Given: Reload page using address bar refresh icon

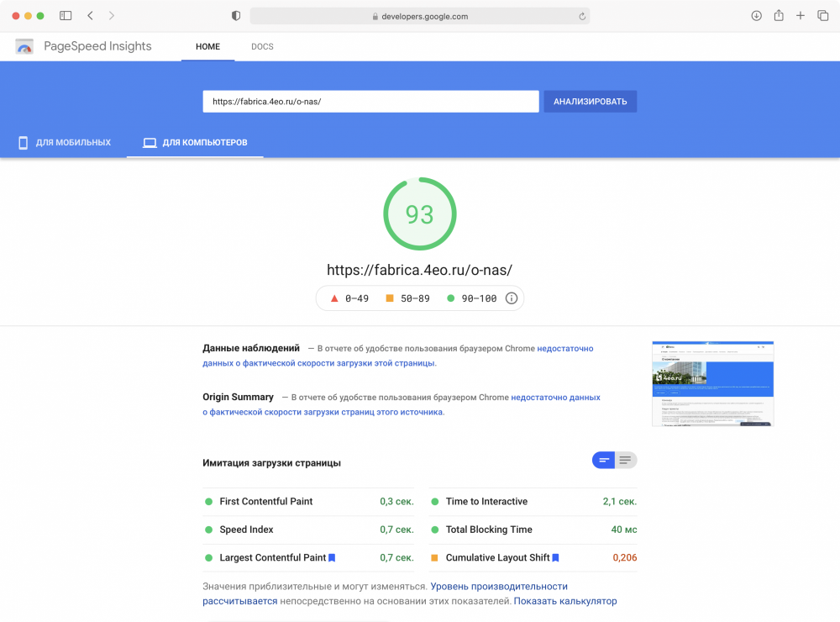Looking at the screenshot, I should (582, 17).
